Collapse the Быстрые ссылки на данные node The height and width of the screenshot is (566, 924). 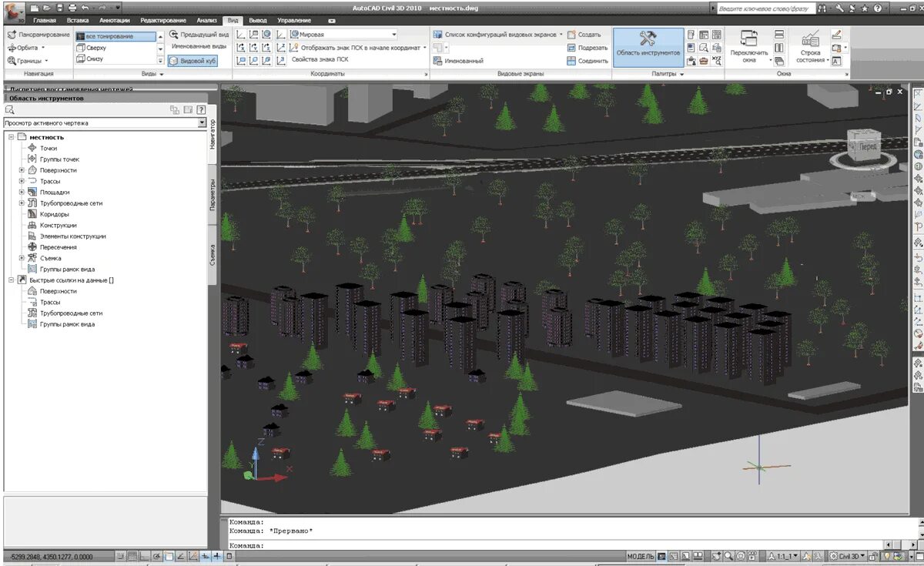pyautogui.click(x=11, y=280)
